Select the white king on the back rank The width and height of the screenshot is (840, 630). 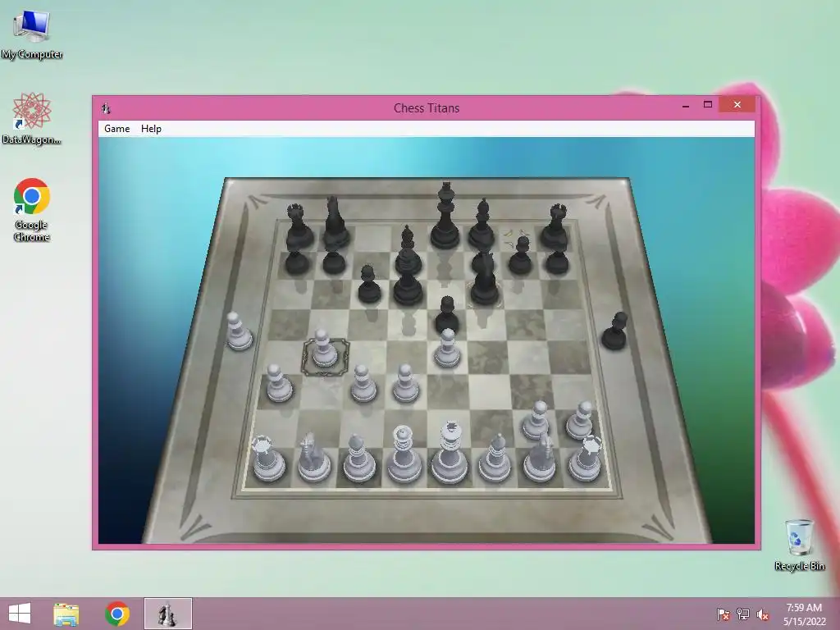(449, 454)
